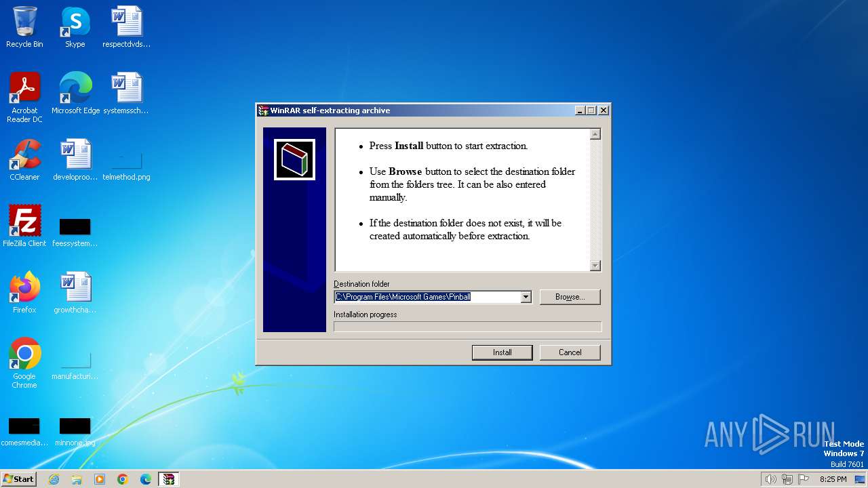Screen dimensions: 868x488
Task: Open the Action Center flag icon
Action: [x=804, y=479]
